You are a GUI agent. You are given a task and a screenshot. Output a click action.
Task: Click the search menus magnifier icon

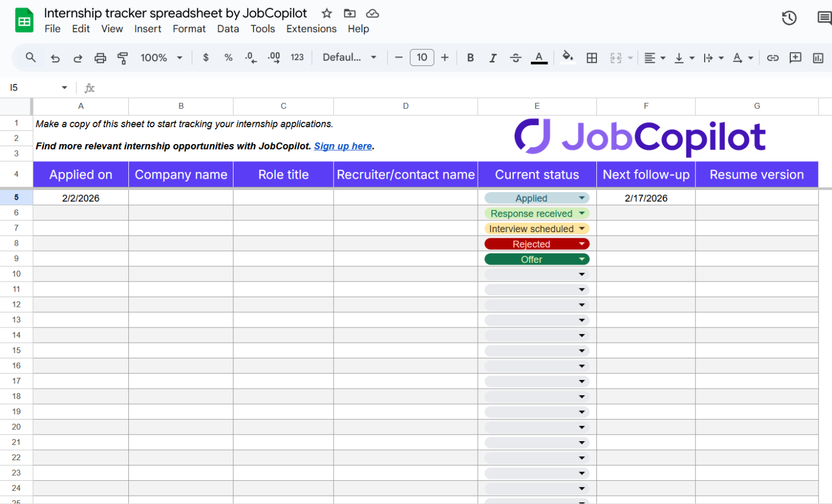pyautogui.click(x=31, y=57)
